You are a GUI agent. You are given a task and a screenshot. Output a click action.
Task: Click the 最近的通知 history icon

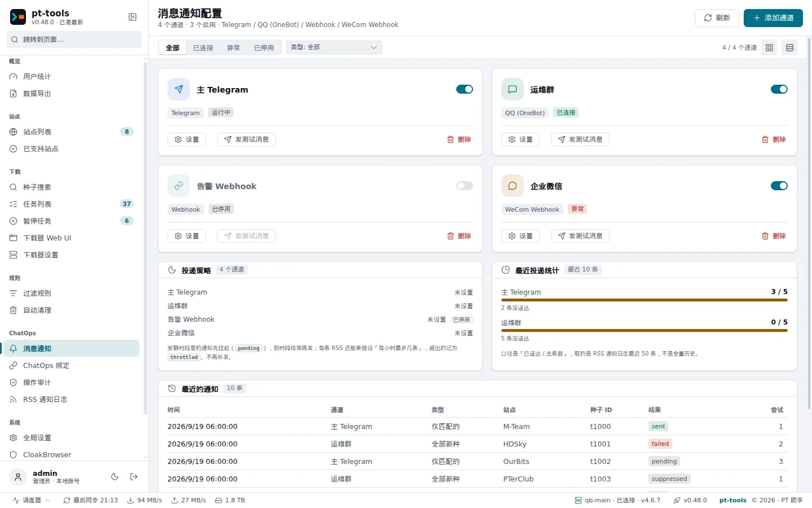(172, 389)
